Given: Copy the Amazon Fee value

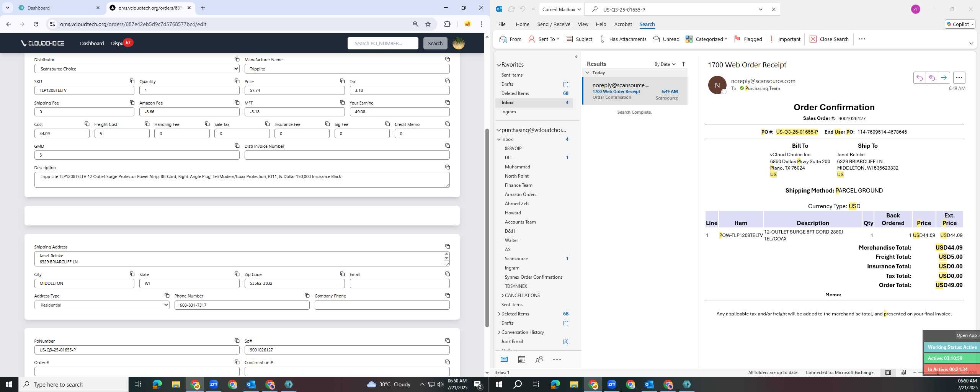Looking at the screenshot, I should pos(237,102).
